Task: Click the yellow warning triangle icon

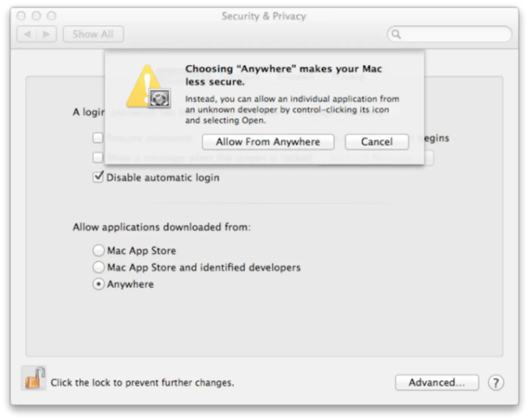Action: point(148,86)
